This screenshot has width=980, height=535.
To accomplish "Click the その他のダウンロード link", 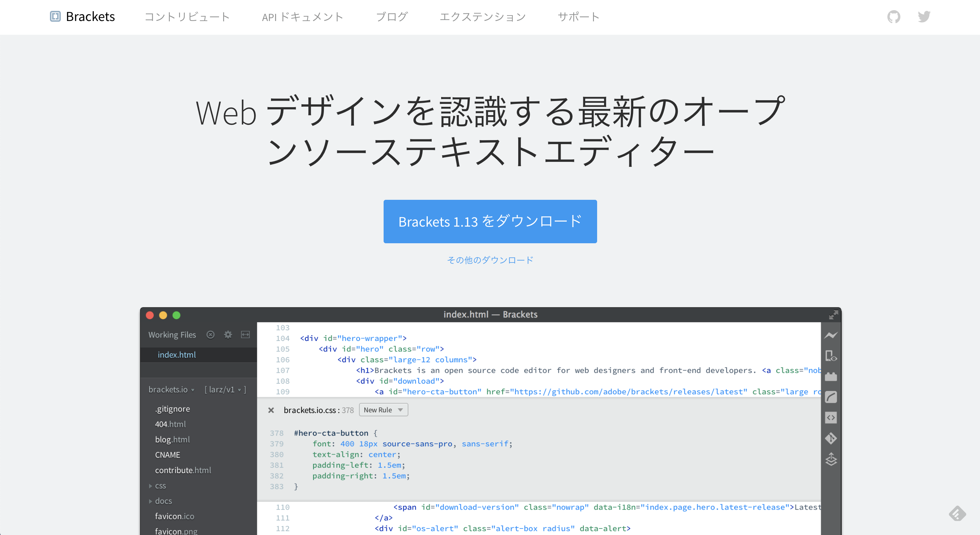I will (x=490, y=260).
